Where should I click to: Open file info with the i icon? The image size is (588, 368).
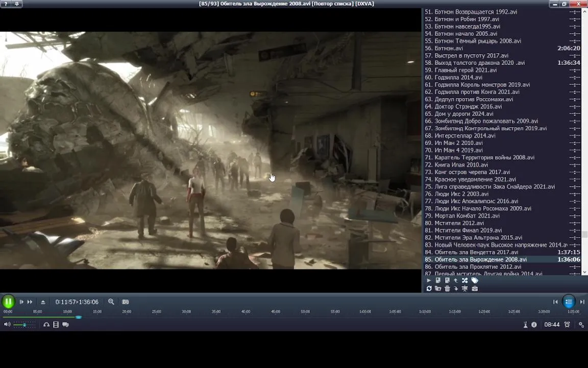[x=534, y=325]
